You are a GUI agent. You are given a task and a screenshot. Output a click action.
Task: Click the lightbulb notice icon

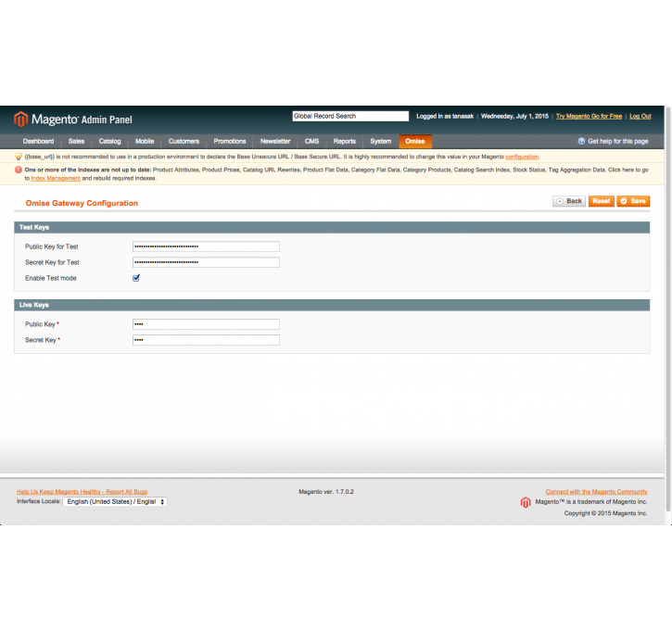[19, 157]
